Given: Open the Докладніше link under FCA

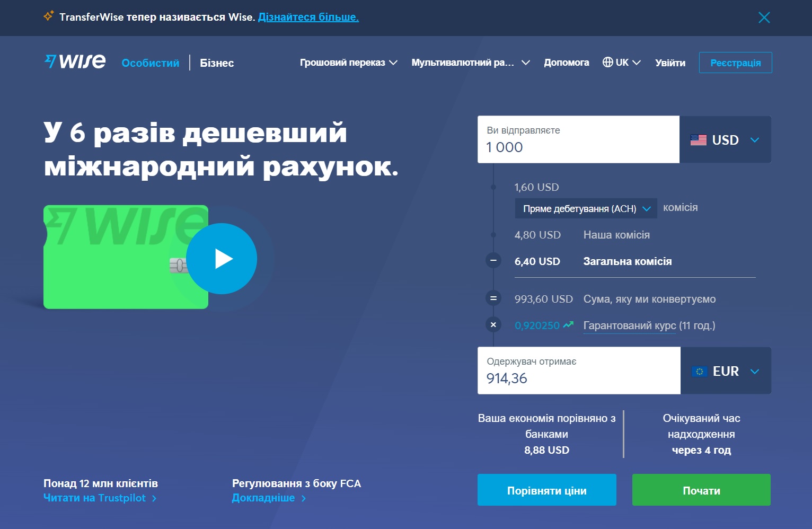Looking at the screenshot, I should click(269, 498).
